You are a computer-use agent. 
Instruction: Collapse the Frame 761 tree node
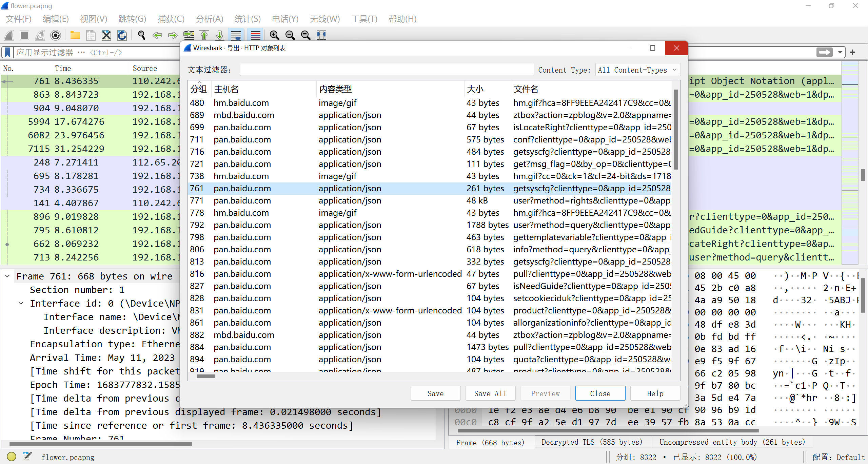point(7,276)
